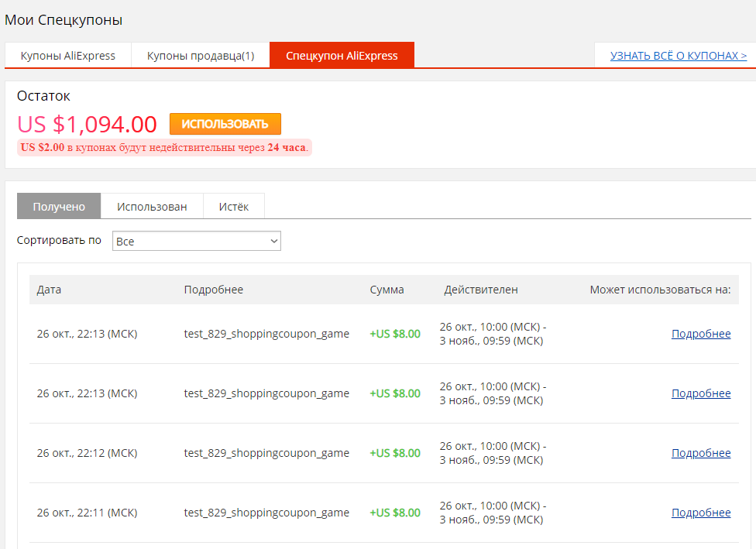Click the Дата column header
Screen dimensions: 756x549
pos(49,290)
